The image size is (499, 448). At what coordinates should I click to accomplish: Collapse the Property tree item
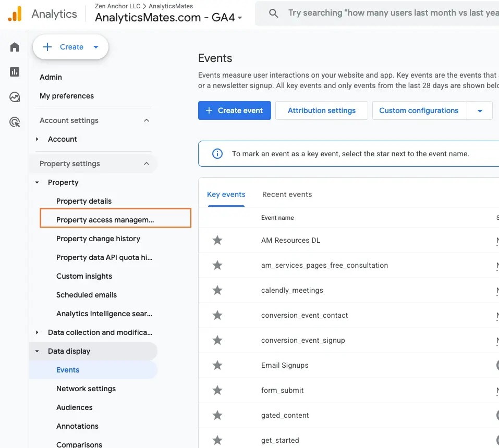coord(37,182)
